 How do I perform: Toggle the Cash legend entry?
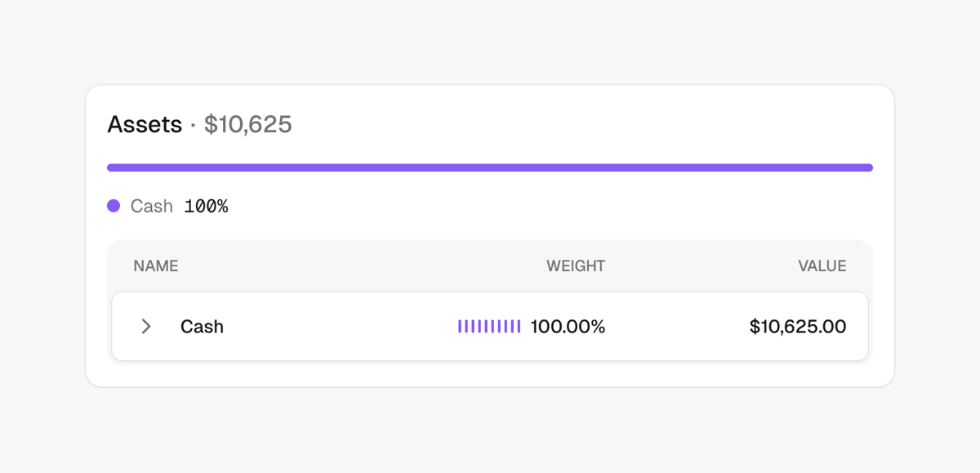[x=151, y=206]
